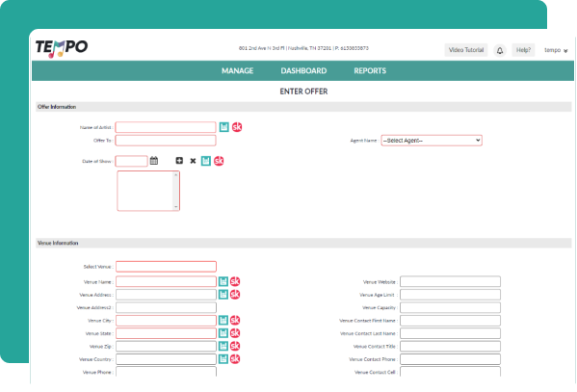
Task: Open the REPORTS menu
Action: pos(370,70)
